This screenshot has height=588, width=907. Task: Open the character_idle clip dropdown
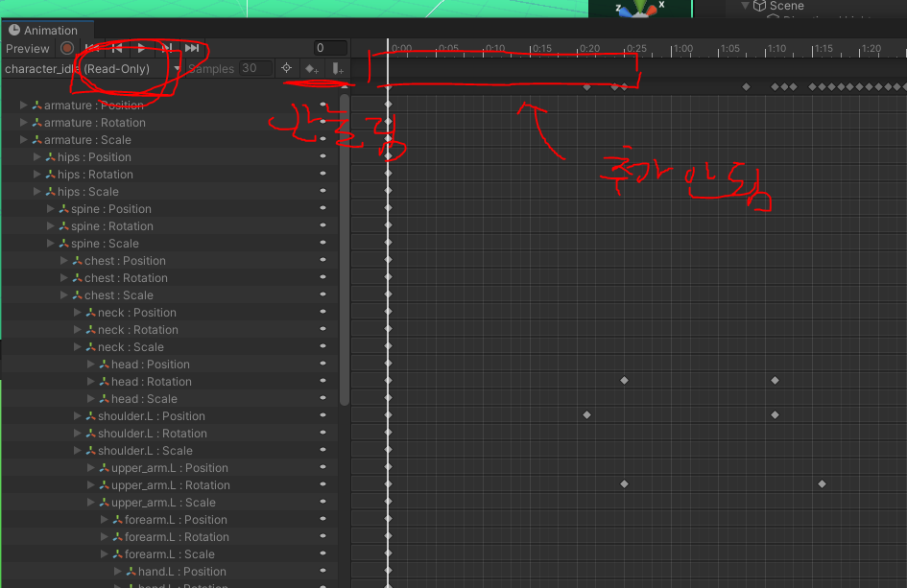(x=92, y=69)
